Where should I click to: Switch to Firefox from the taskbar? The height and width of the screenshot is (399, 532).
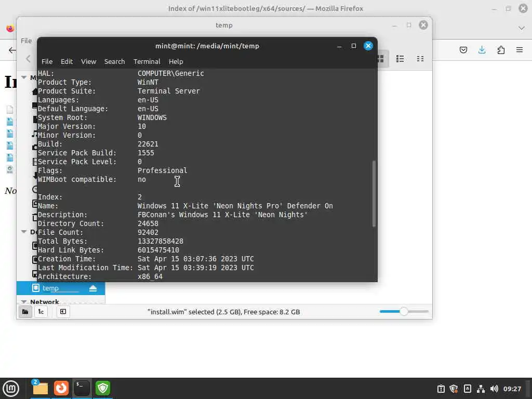pos(61,388)
